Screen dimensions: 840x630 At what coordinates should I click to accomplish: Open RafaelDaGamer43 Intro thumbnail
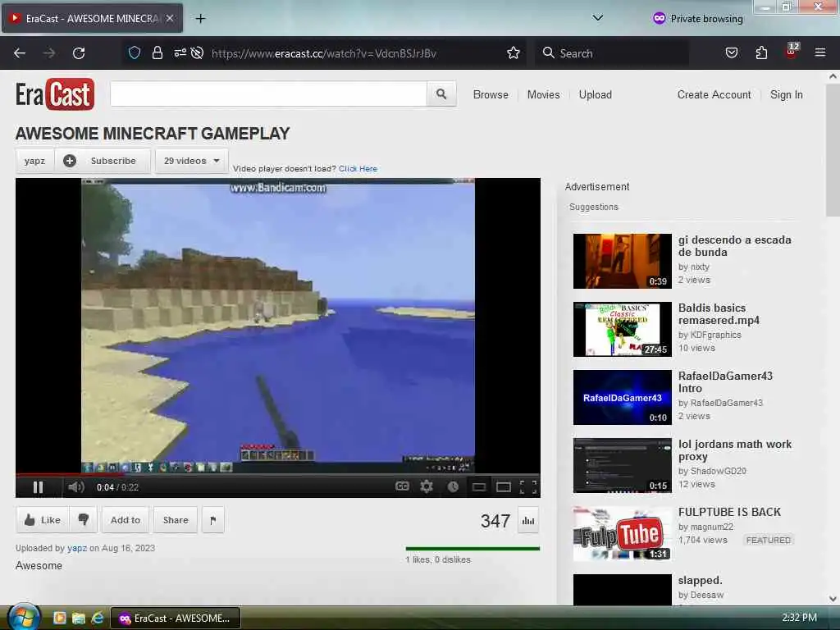click(623, 397)
